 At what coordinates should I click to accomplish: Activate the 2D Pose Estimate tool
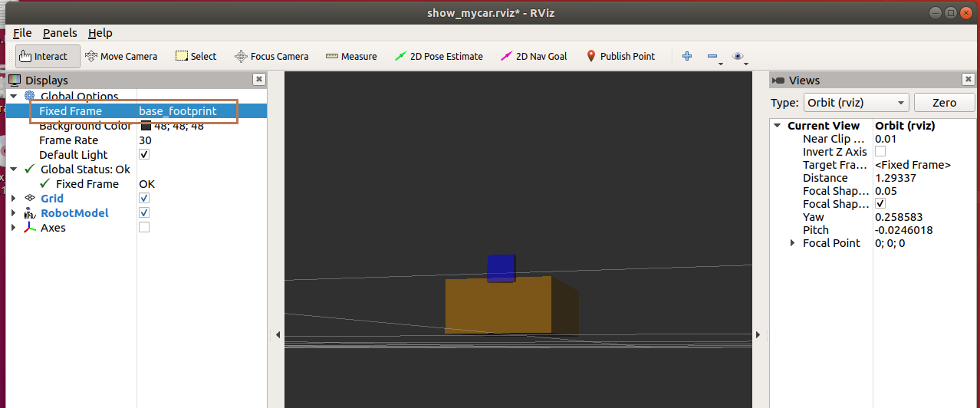pyautogui.click(x=439, y=56)
